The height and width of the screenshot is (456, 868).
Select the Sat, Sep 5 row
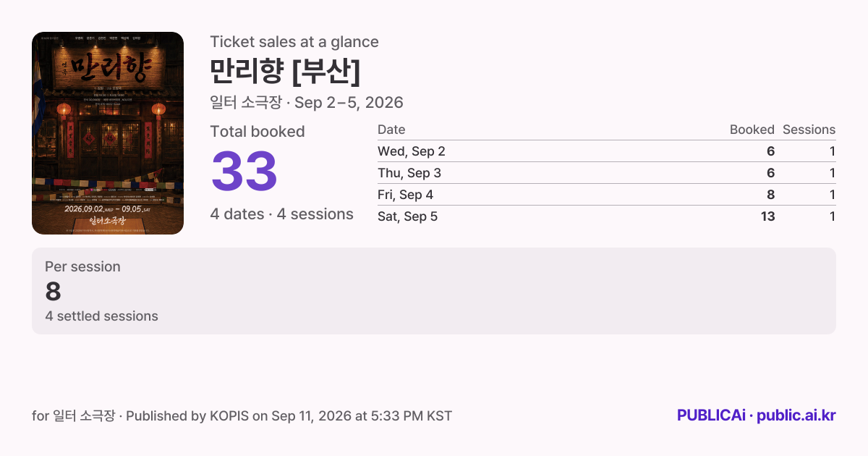coord(607,216)
